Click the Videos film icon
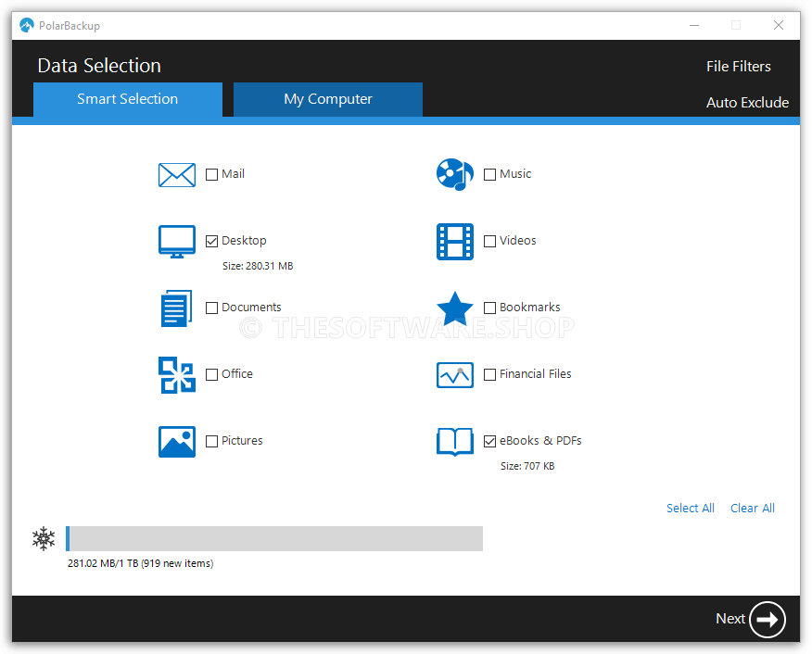This screenshot has width=812, height=654. point(454,241)
